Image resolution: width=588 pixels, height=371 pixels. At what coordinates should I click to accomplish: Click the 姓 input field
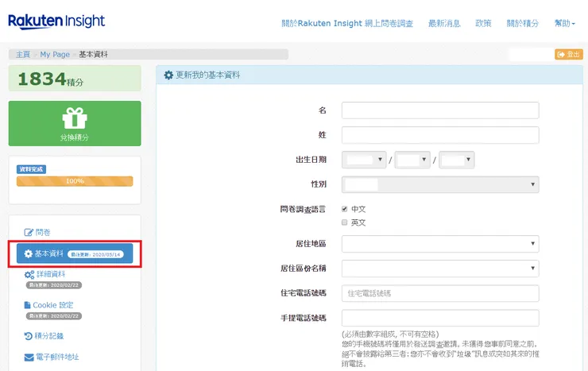click(440, 135)
